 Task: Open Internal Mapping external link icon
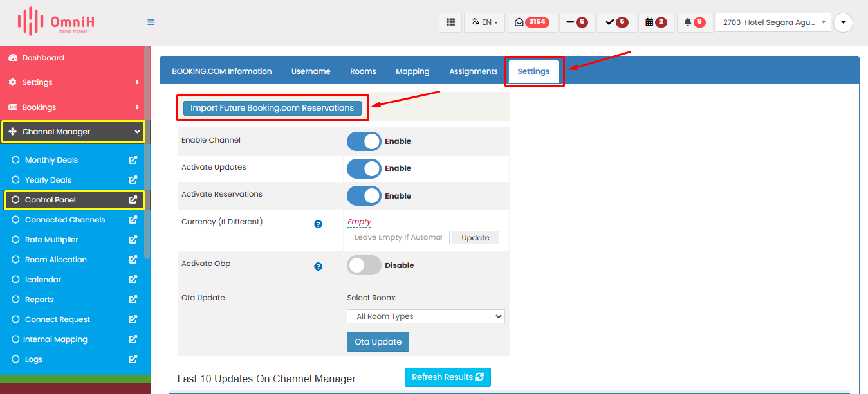(133, 339)
